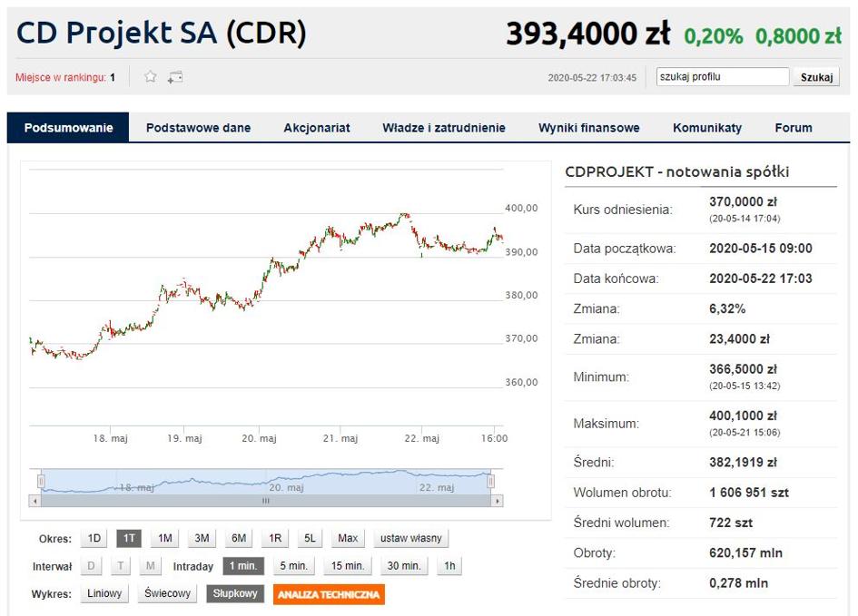Click the 393,4000 zł price
Screen dimensions: 858x616
587,34
